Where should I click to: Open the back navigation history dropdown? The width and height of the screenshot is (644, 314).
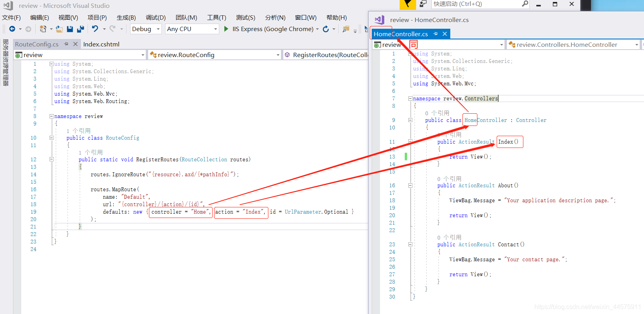20,29
